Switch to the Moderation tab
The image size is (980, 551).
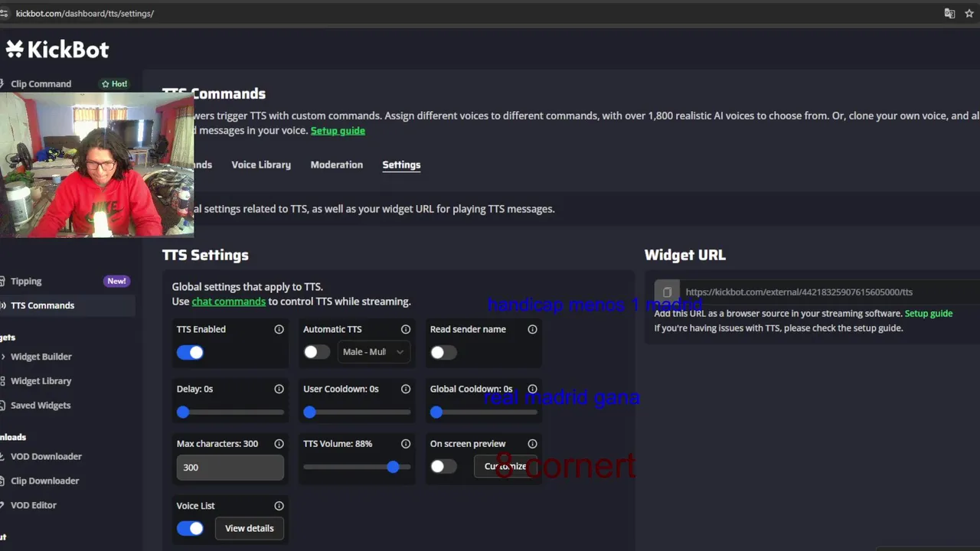pyautogui.click(x=336, y=165)
